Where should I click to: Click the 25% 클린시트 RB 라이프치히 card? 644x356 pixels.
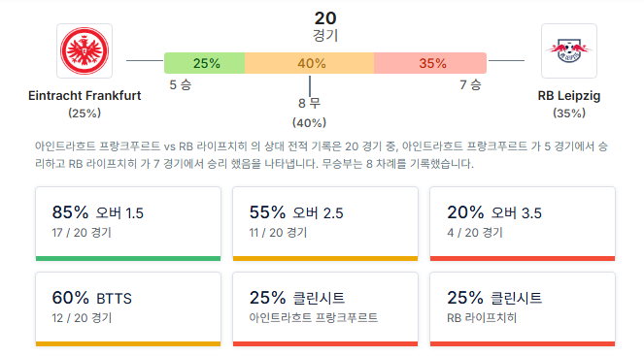(x=523, y=309)
